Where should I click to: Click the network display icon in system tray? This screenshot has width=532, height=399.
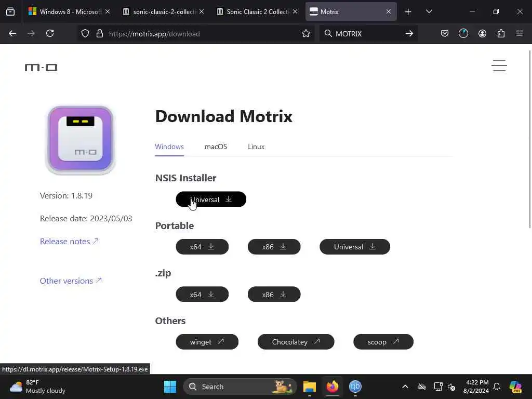click(438, 387)
